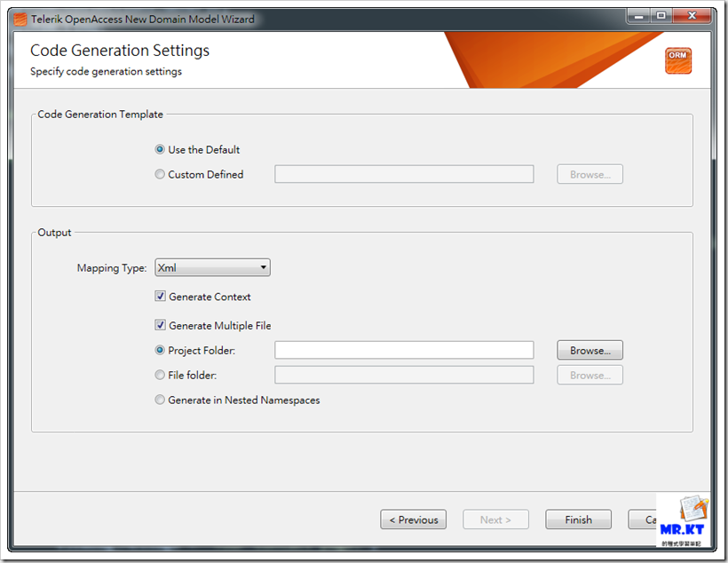The image size is (728, 563).
Task: Click the File folder path field
Action: click(404, 375)
